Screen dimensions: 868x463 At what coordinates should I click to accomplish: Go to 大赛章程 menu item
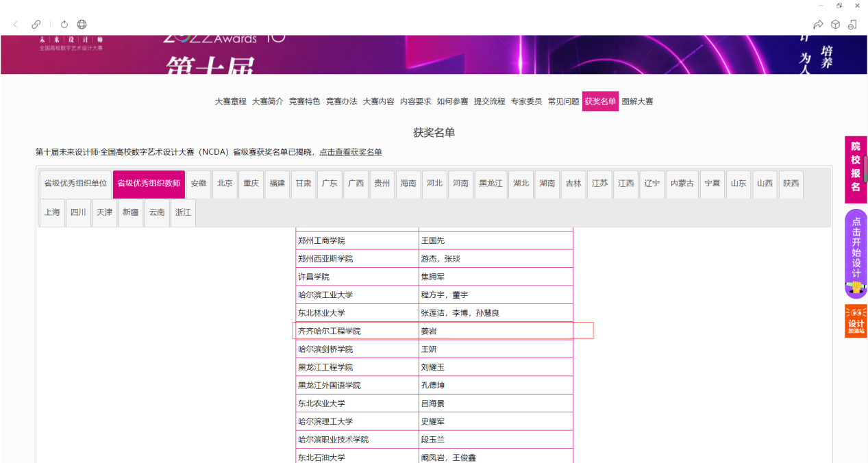[230, 101]
